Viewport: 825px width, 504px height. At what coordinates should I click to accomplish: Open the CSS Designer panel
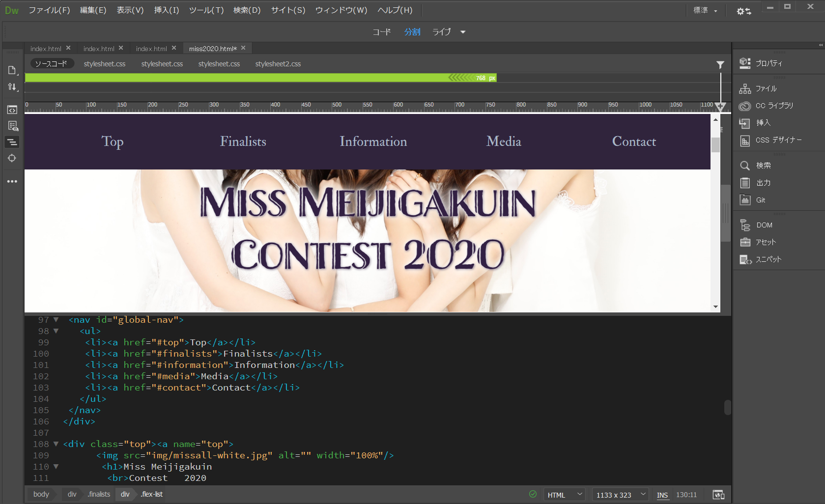tap(778, 140)
